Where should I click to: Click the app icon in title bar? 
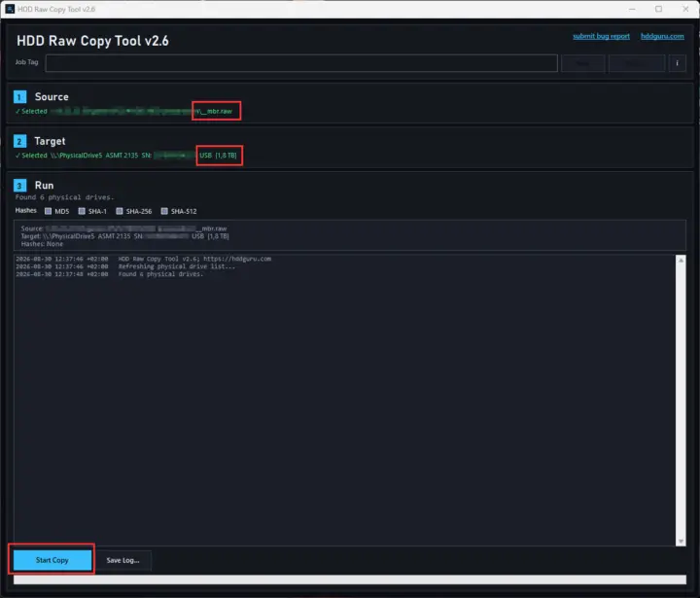point(10,9)
